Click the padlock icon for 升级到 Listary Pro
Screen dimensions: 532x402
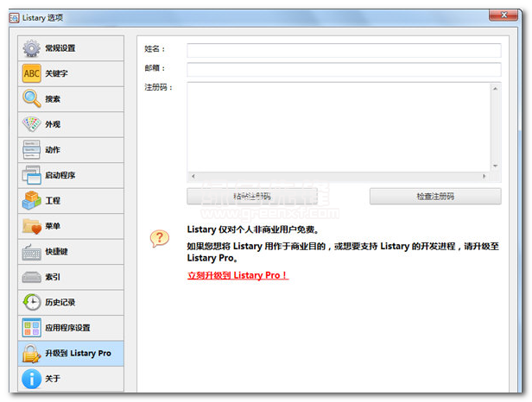point(32,353)
